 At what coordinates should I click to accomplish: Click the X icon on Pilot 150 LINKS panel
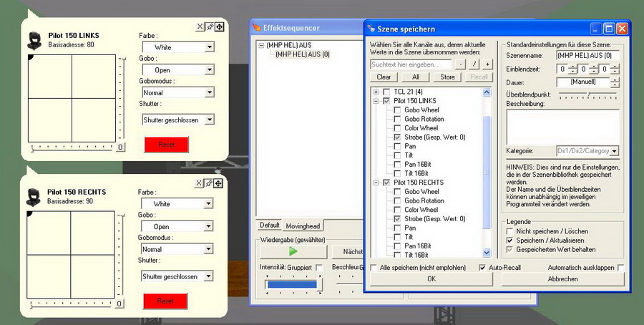click(x=200, y=26)
